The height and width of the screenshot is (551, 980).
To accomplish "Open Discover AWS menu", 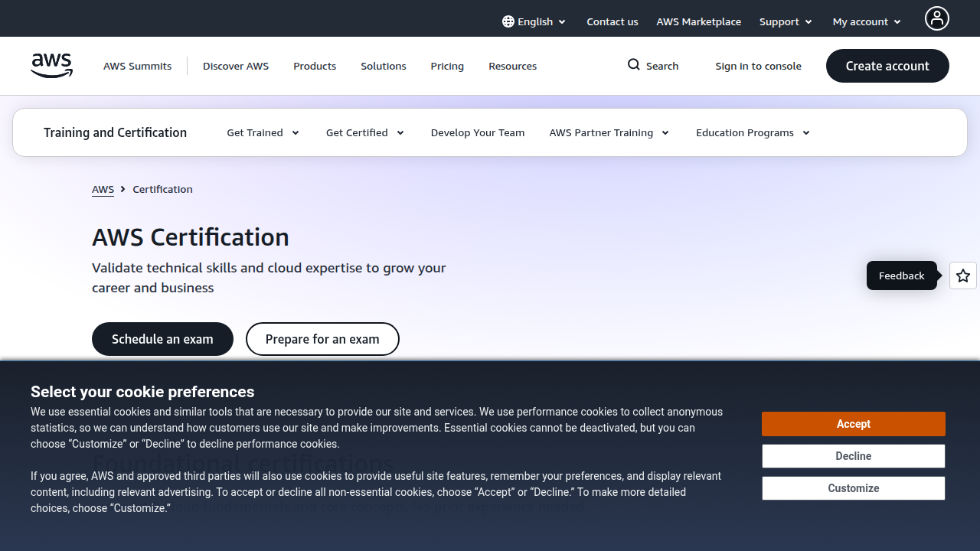I will (236, 66).
